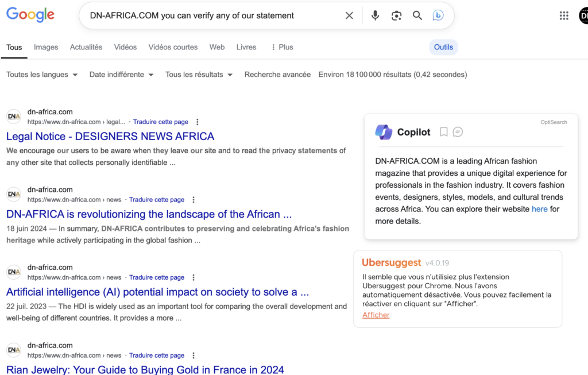588x375 pixels.
Task: Open Copilot chat bubble icon
Action: tap(458, 132)
